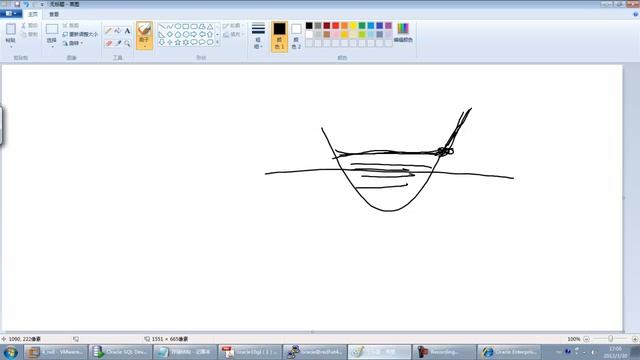Choose the Five-point star shape

tap(178, 42)
